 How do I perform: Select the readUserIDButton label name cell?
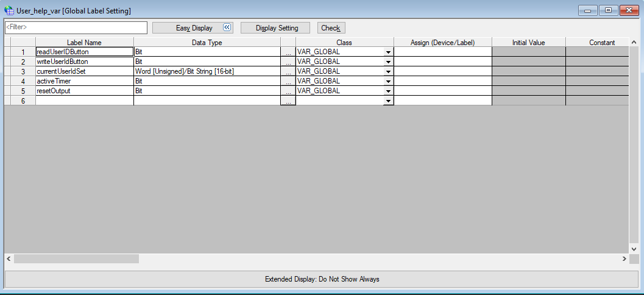(85, 52)
